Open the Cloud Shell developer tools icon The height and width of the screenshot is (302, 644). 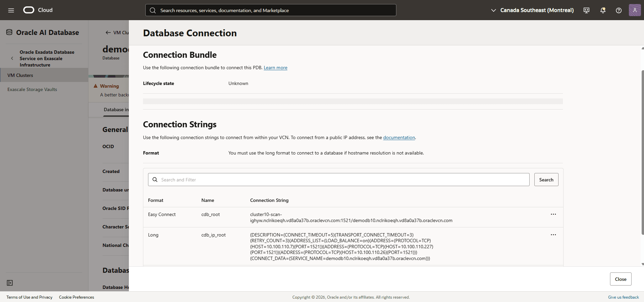point(586,10)
